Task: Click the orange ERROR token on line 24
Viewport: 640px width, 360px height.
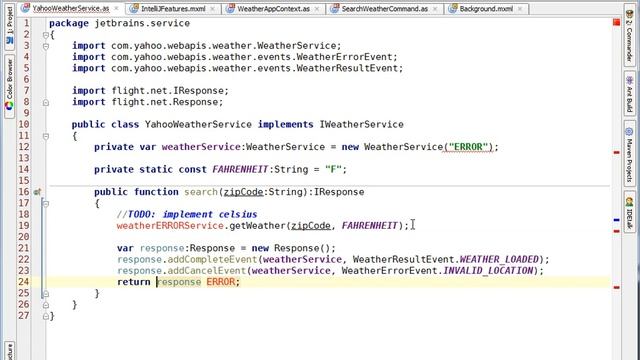Action: (x=220, y=282)
